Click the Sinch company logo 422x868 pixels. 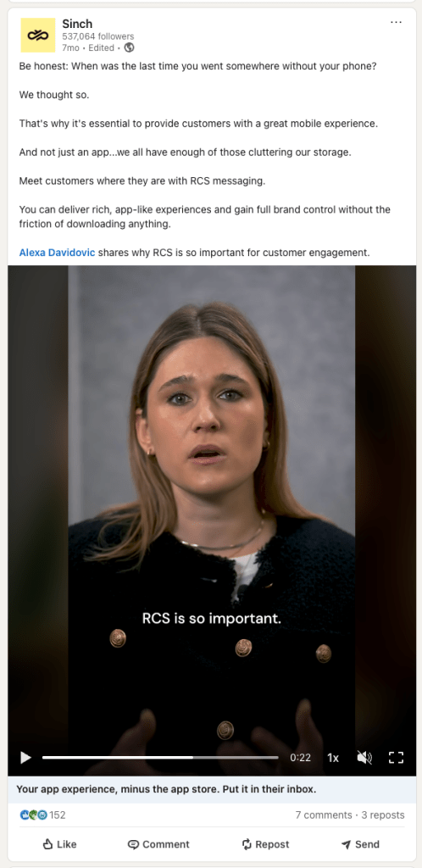[38, 35]
